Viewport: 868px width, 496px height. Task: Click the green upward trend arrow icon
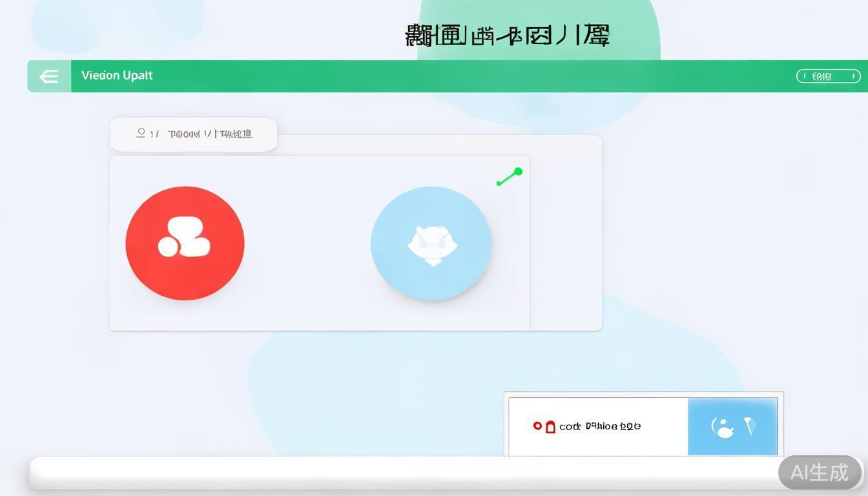tap(510, 178)
